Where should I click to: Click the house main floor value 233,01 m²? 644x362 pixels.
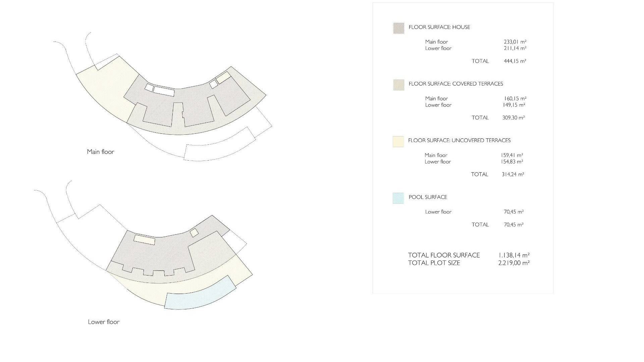(515, 42)
